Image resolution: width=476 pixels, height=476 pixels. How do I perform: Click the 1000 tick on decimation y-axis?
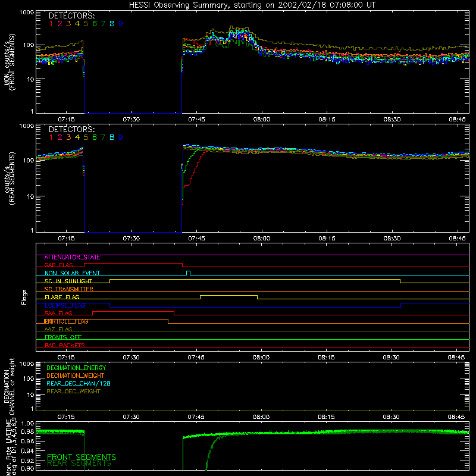click(27, 364)
